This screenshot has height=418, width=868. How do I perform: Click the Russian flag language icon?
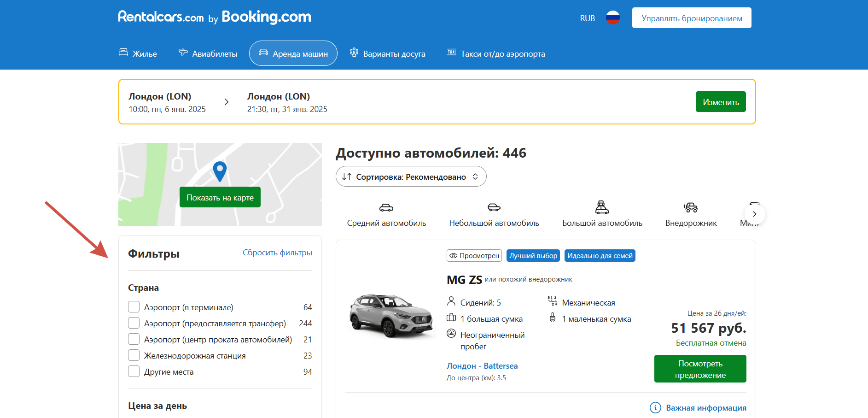612,18
